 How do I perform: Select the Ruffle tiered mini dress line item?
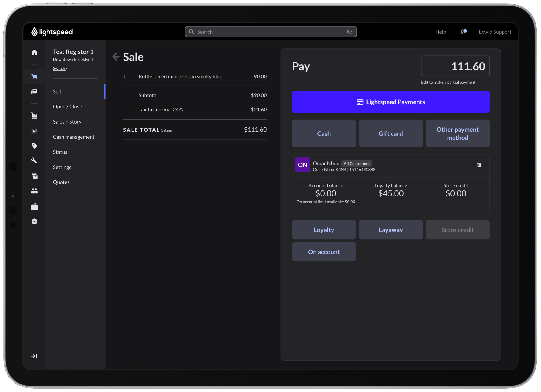coord(195,77)
